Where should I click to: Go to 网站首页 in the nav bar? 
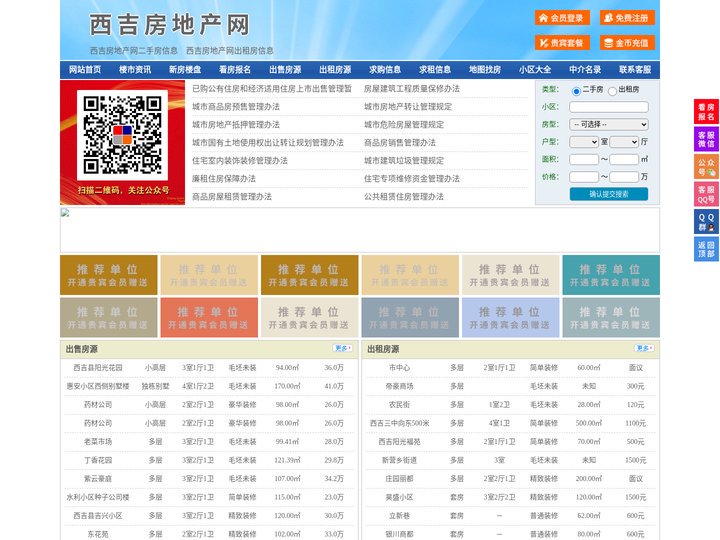tap(85, 70)
